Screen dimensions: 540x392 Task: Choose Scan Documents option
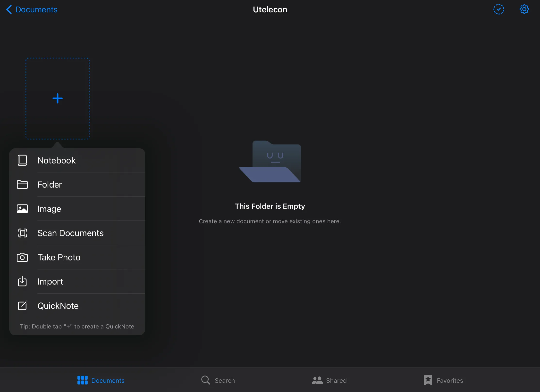(x=70, y=233)
